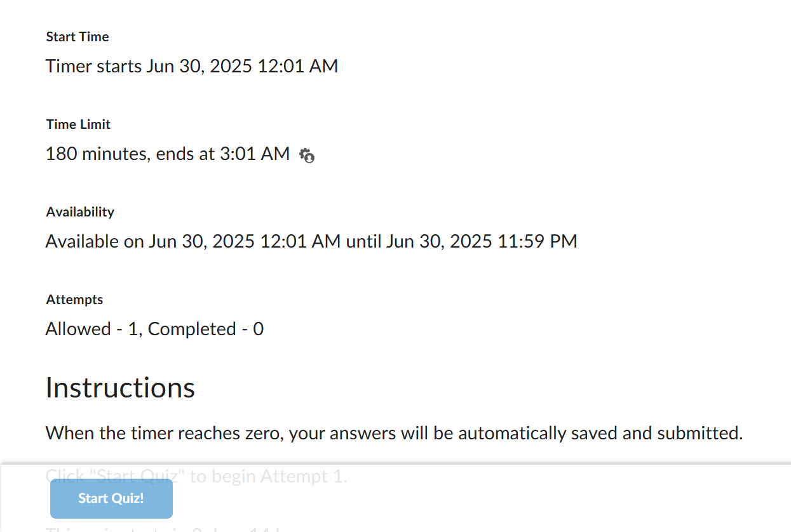Click the Start Time heading

78,37
